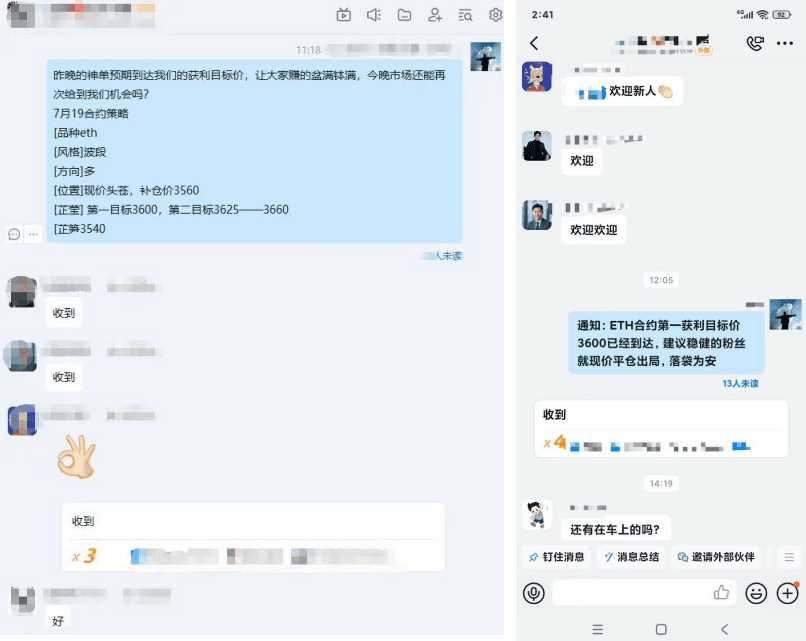Expand the quick actions list menu icon
This screenshot has width=806, height=641.
tap(789, 557)
